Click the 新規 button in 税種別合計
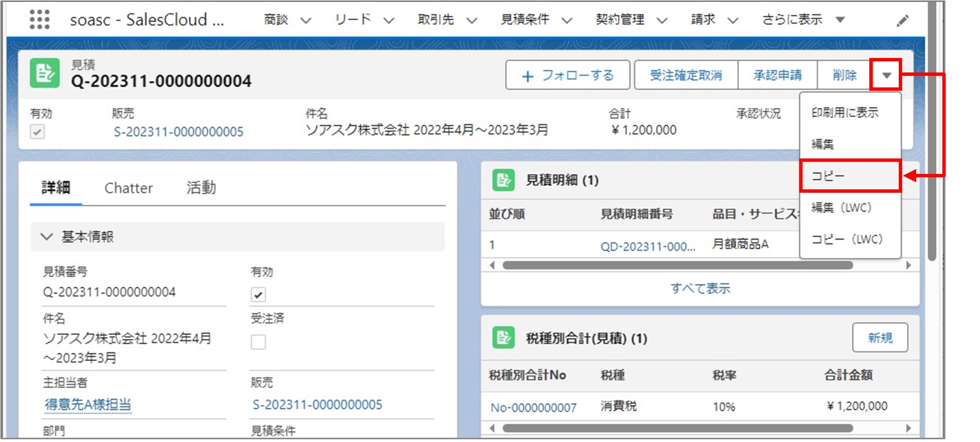 pos(880,338)
